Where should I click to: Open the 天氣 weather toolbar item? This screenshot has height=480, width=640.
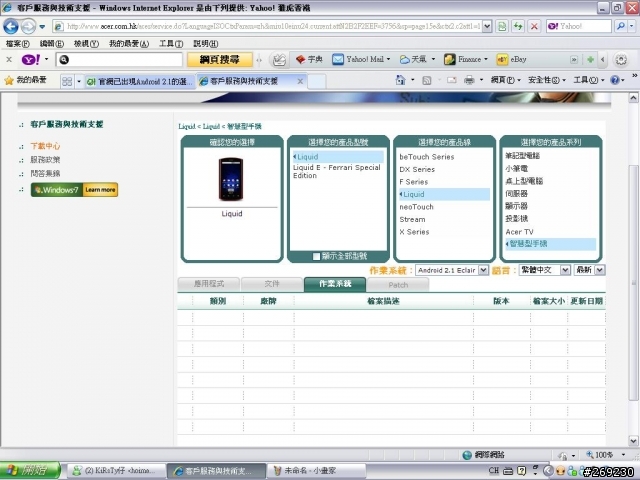pyautogui.click(x=417, y=60)
